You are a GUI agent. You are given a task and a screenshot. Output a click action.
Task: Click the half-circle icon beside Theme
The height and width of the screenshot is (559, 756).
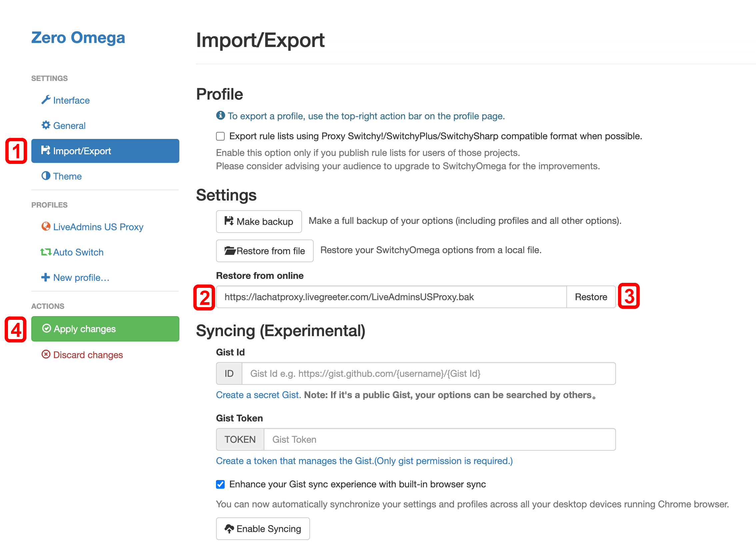[46, 176]
